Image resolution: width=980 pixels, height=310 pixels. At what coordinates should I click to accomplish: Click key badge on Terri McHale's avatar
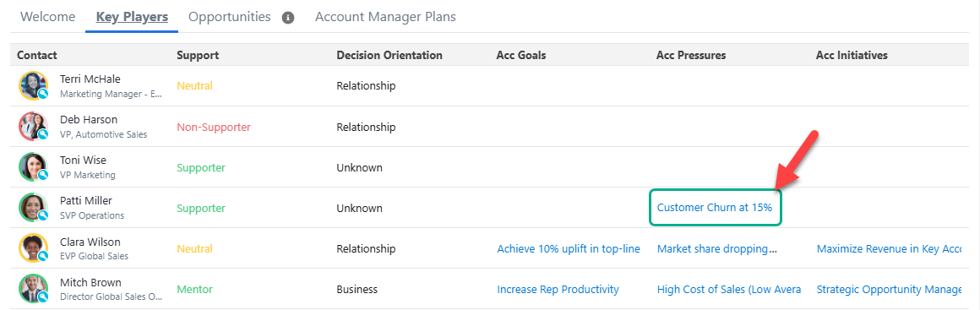click(x=43, y=95)
